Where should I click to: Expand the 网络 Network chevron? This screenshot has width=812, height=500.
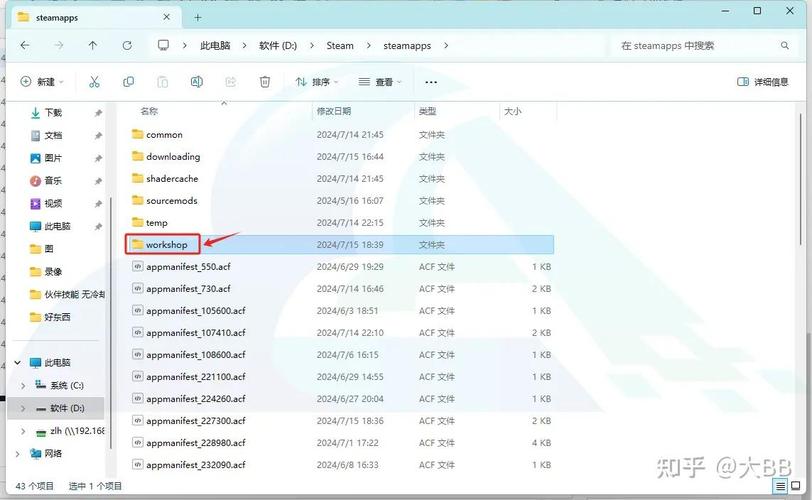click(18, 454)
